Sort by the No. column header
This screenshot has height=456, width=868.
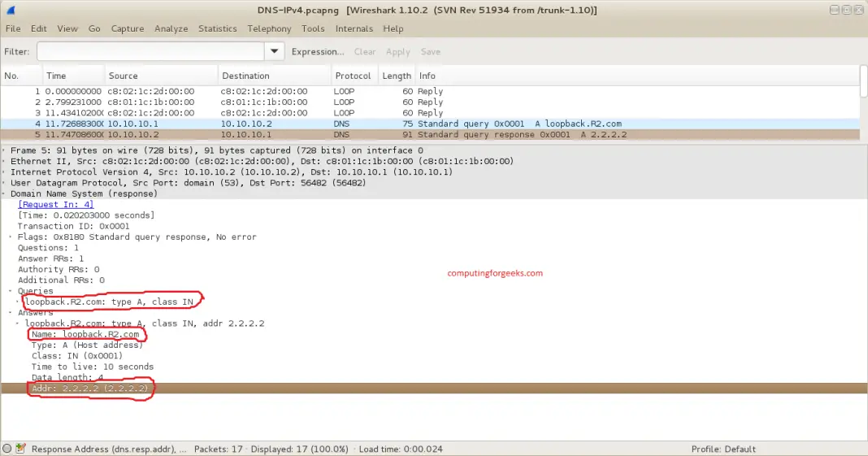pyautogui.click(x=21, y=76)
